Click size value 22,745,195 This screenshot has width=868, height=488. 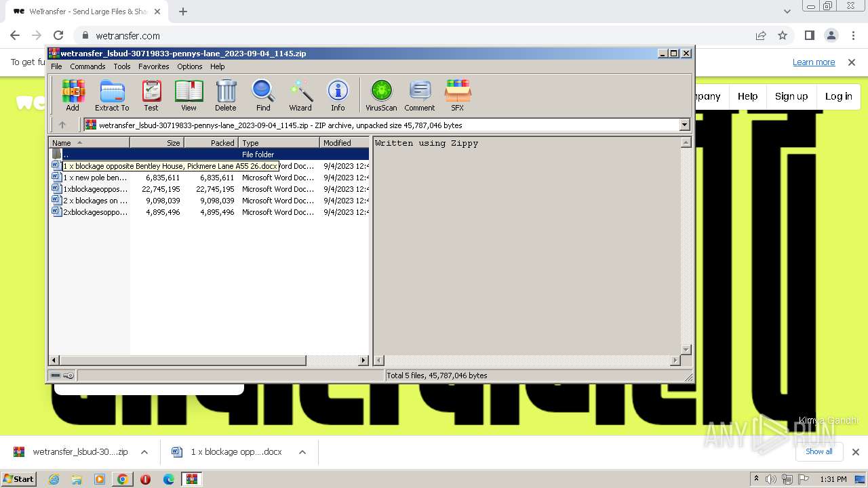click(x=161, y=189)
